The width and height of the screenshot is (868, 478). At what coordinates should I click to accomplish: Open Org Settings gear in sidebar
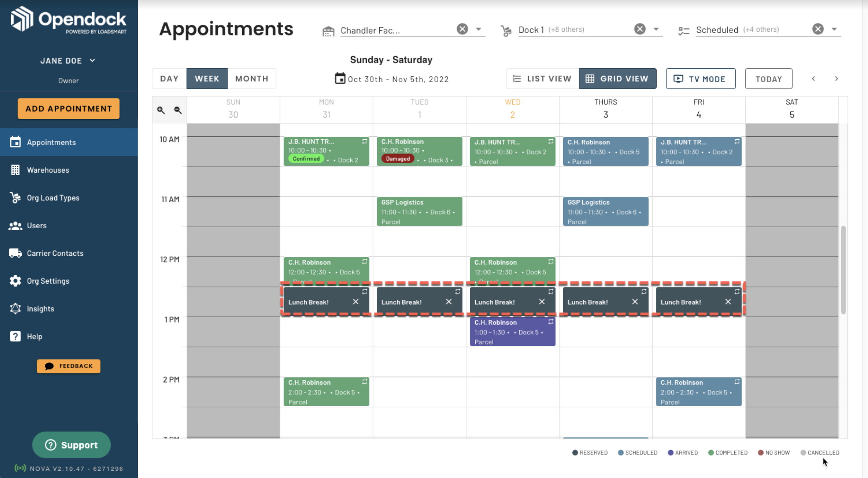pos(15,281)
